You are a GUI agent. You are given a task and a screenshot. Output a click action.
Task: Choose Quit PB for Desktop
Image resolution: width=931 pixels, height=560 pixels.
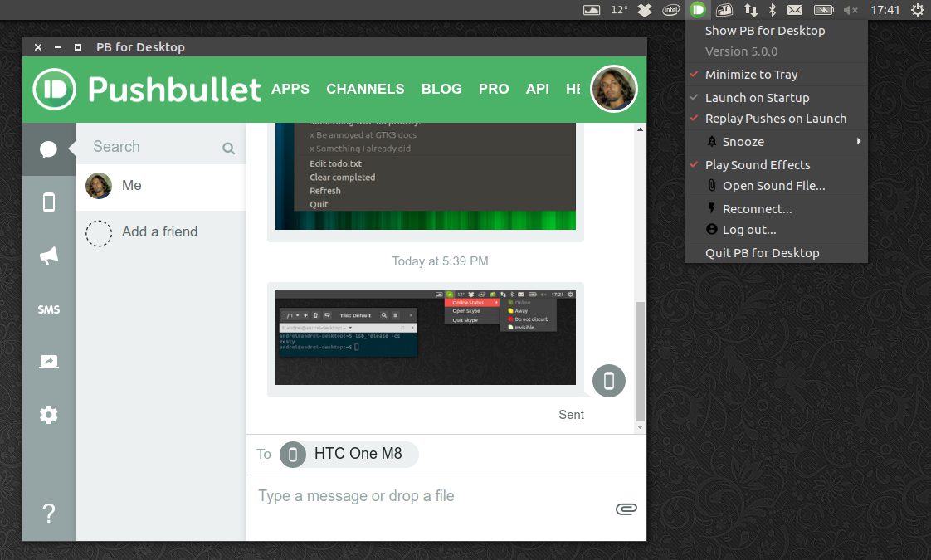tap(776, 253)
